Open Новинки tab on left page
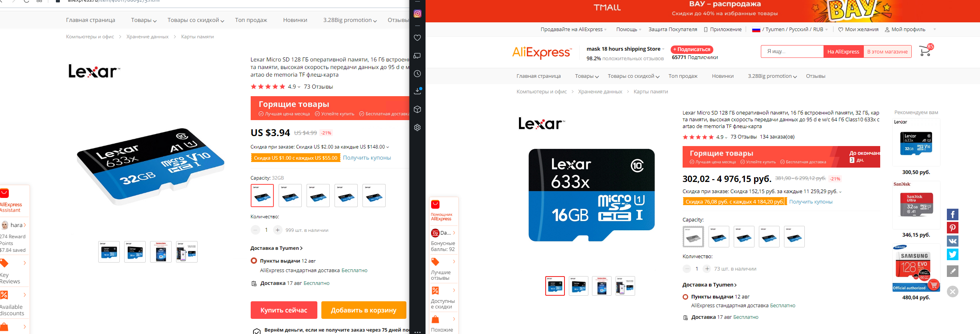The image size is (980, 334). (295, 20)
